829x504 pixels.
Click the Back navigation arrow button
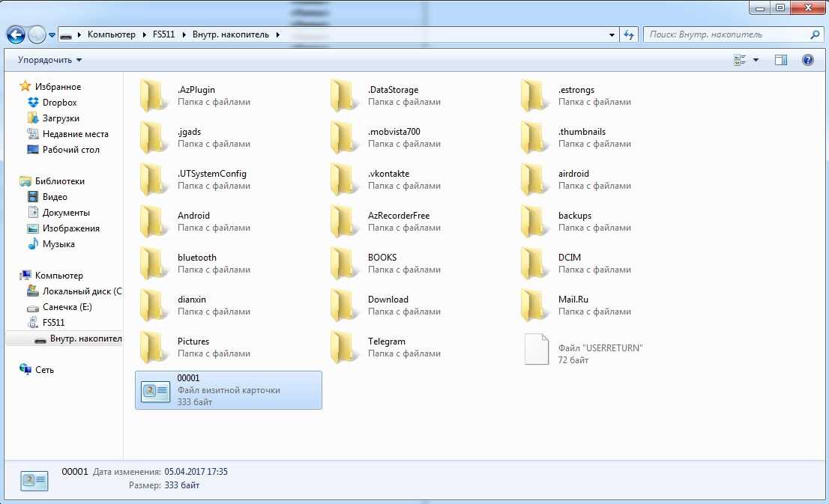[x=16, y=34]
